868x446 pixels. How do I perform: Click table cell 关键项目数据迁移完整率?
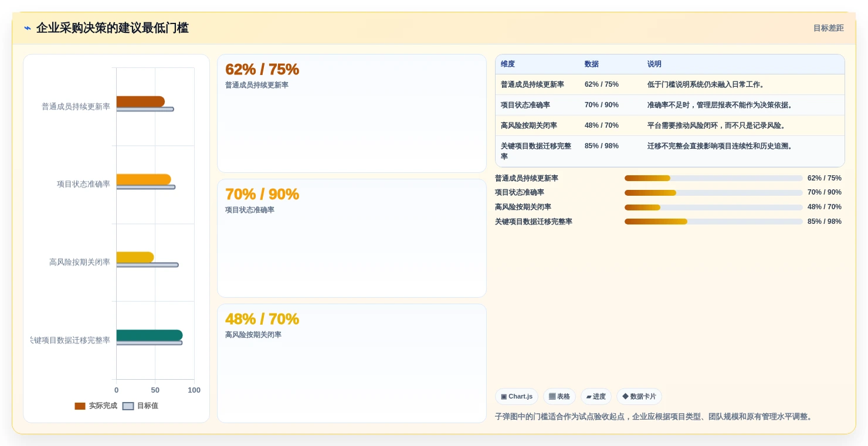tap(536, 151)
